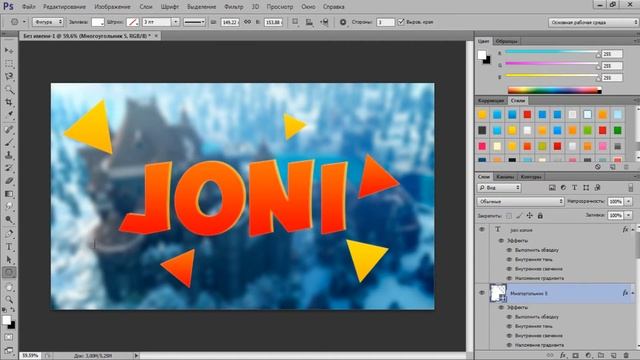The height and width of the screenshot is (360, 640).
Task: Select the Polygon shape tool
Action: tap(9, 272)
